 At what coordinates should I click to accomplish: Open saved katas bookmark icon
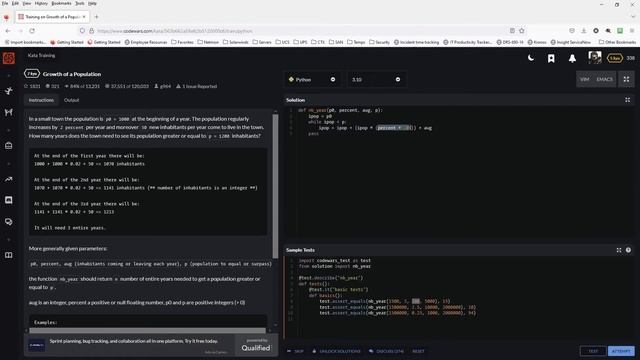coord(551,58)
